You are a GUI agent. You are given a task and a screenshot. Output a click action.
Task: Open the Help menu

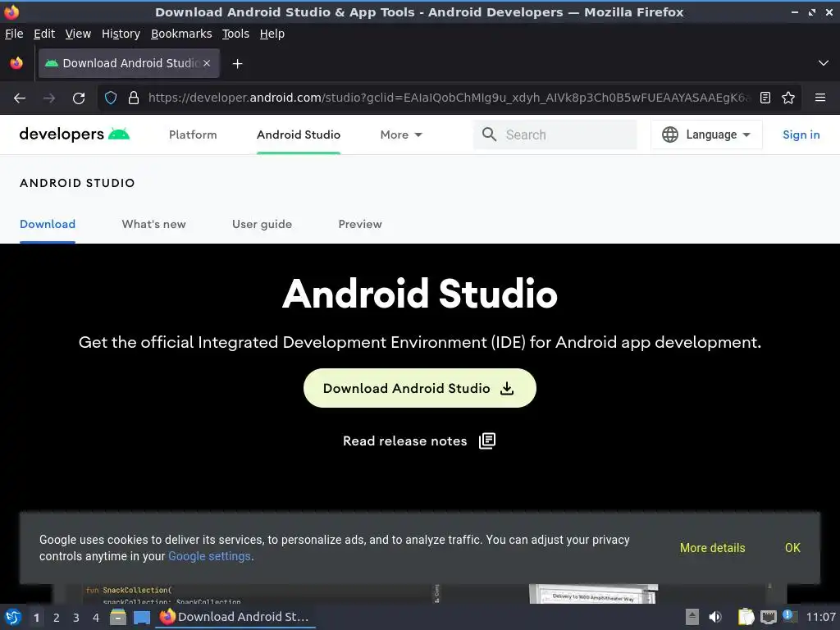pos(272,34)
